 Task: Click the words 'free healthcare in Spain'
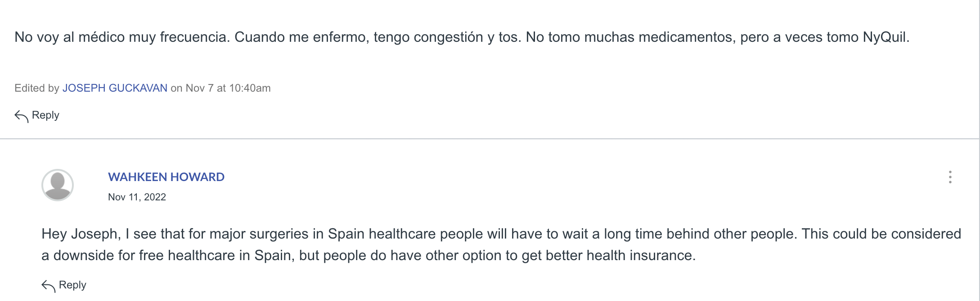pos(216,255)
